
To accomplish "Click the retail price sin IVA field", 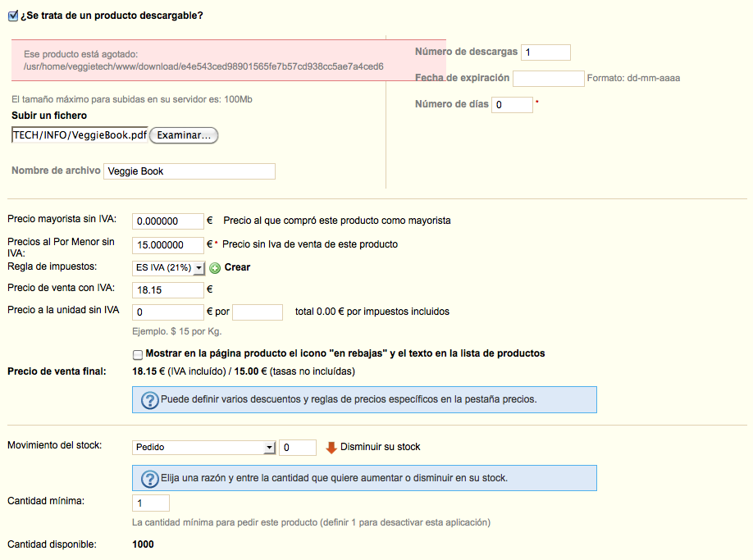I will (x=167, y=245).
